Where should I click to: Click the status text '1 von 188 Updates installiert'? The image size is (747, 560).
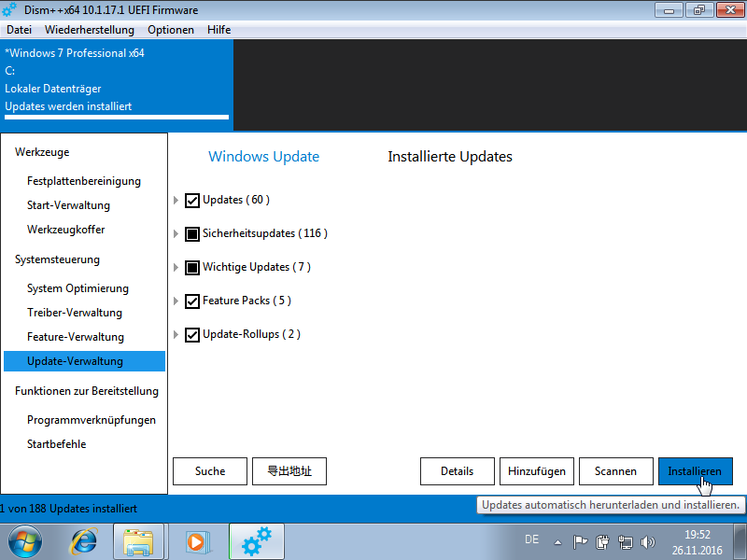point(68,509)
